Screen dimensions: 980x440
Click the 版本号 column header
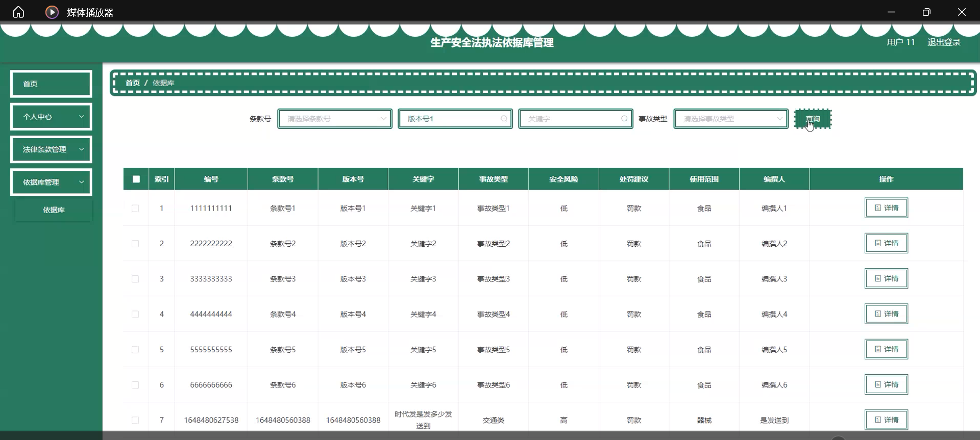pyautogui.click(x=353, y=179)
